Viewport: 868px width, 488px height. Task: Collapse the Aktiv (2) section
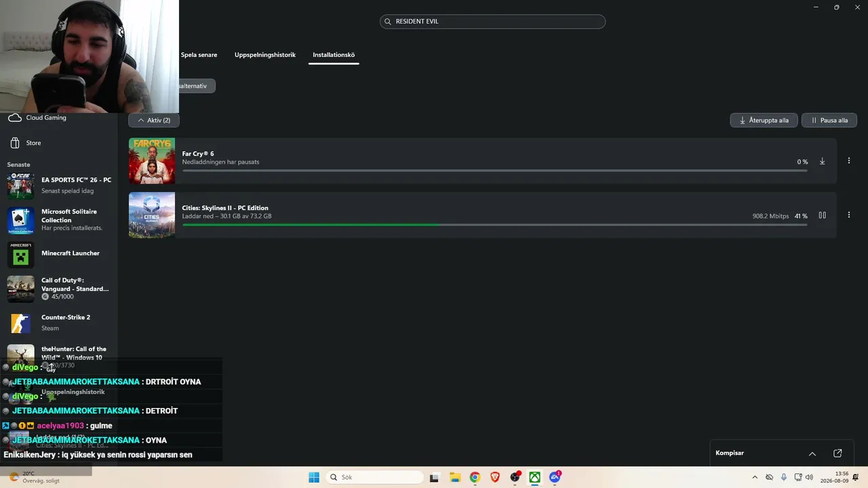(154, 120)
